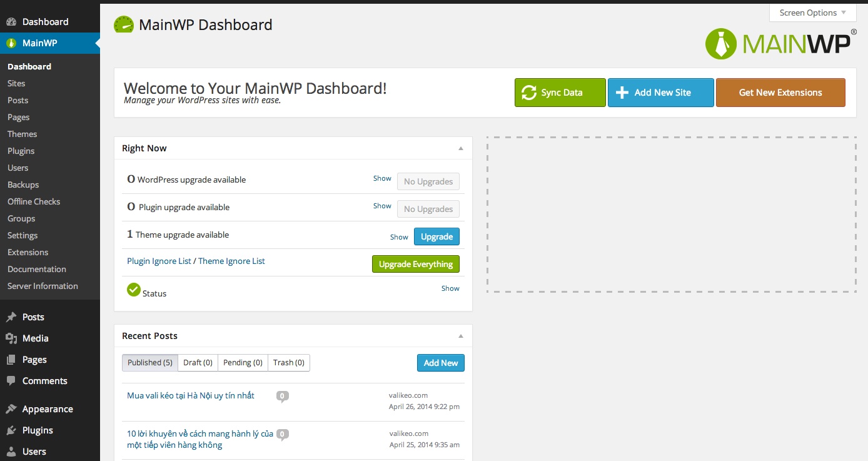Click the Media label in sidebar
This screenshot has height=461, width=868.
tap(36, 338)
